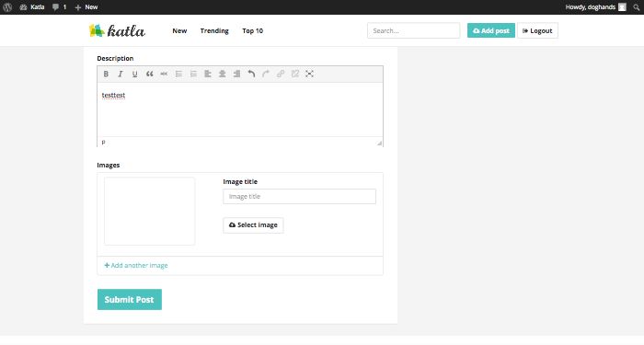Underline text using the editor toolbar

[x=134, y=74]
